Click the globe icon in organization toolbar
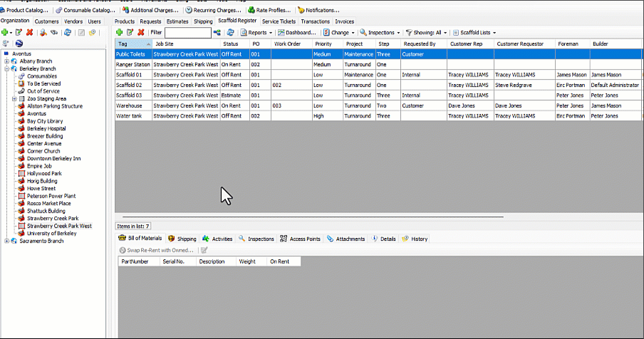Screen dimensions: 644x339 coord(19,43)
